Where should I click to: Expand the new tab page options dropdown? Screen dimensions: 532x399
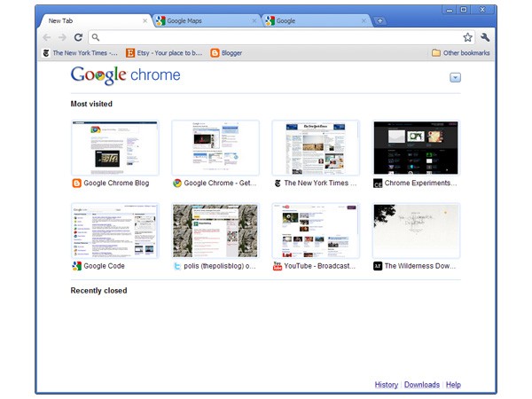pos(455,78)
